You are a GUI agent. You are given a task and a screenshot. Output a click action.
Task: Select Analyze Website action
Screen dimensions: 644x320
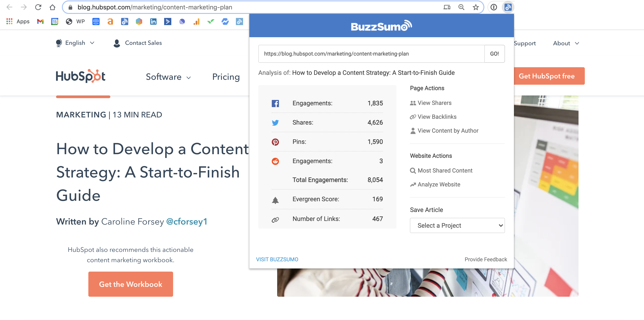click(439, 184)
